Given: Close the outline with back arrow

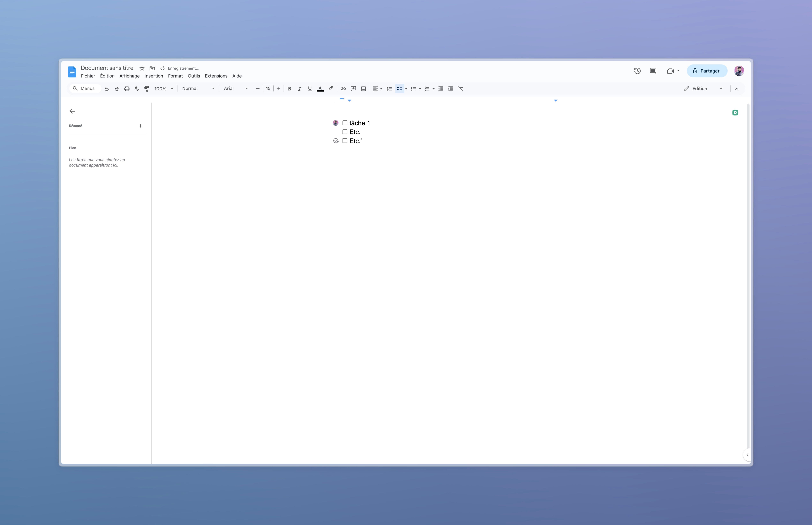Looking at the screenshot, I should pos(72,111).
